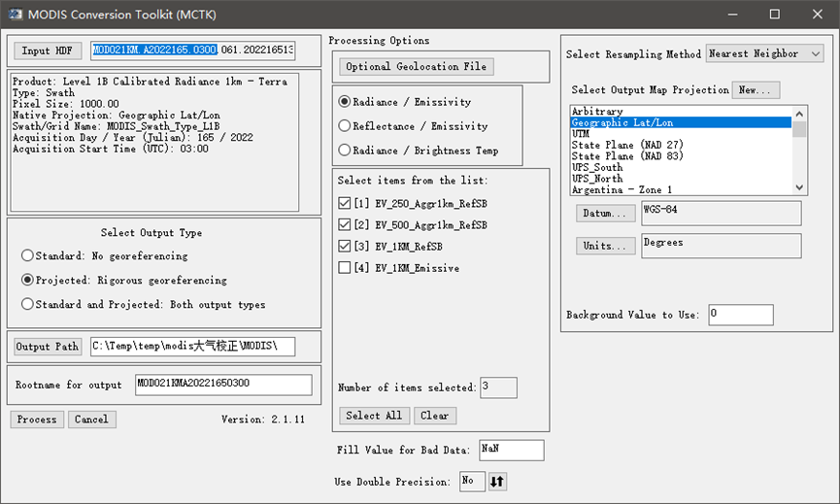The height and width of the screenshot is (504, 840).
Task: Click the Use Double Precision value field
Action: point(473,482)
